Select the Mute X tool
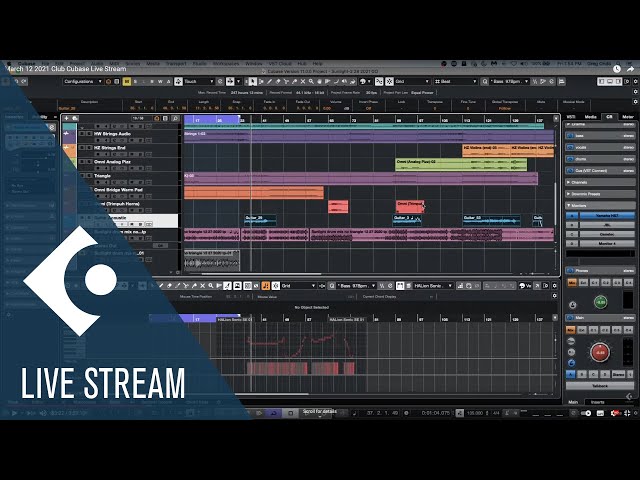The height and width of the screenshot is (480, 640). click(303, 82)
